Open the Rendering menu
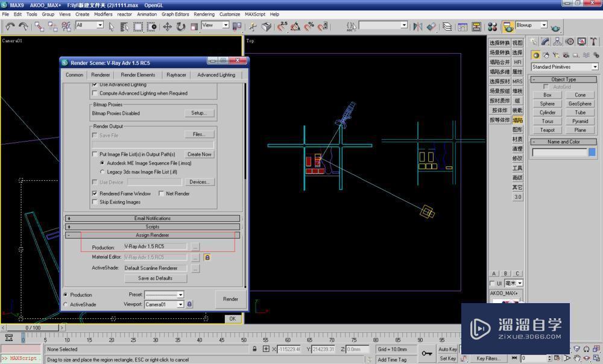603x364 pixels. [204, 14]
